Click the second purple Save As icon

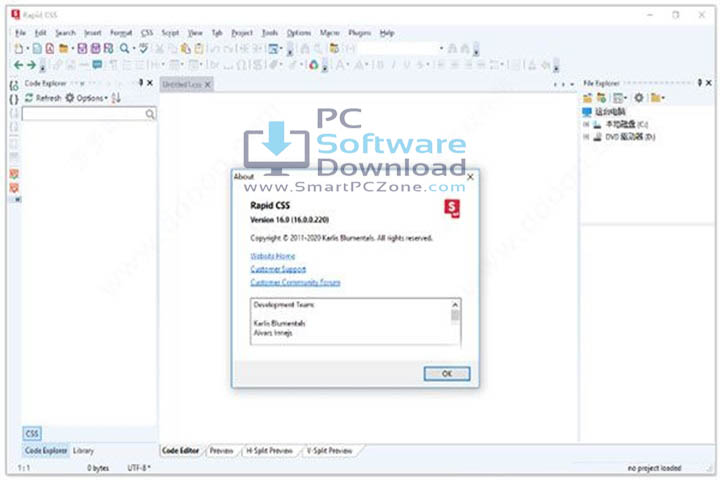96,48
